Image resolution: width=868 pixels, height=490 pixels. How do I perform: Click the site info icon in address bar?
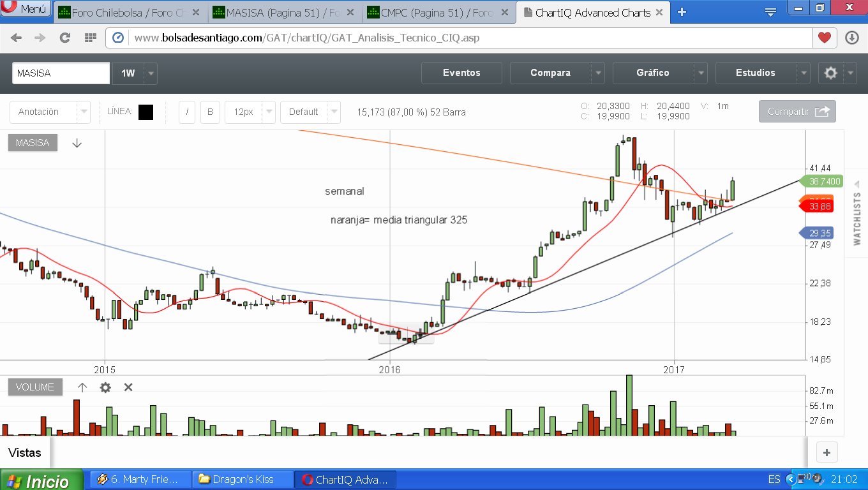tap(118, 38)
